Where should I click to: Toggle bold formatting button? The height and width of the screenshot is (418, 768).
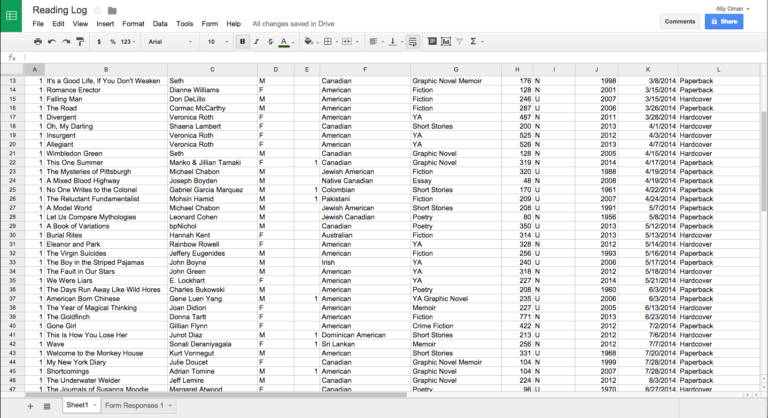pos(242,42)
